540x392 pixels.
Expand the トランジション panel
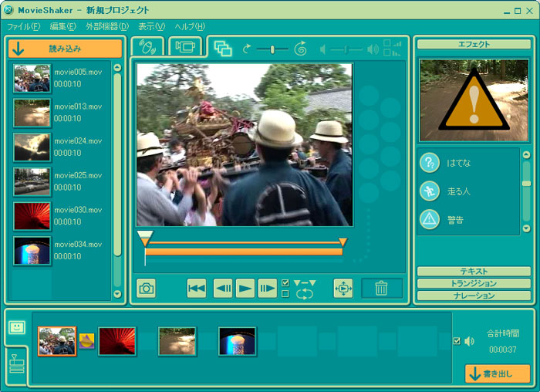click(474, 283)
